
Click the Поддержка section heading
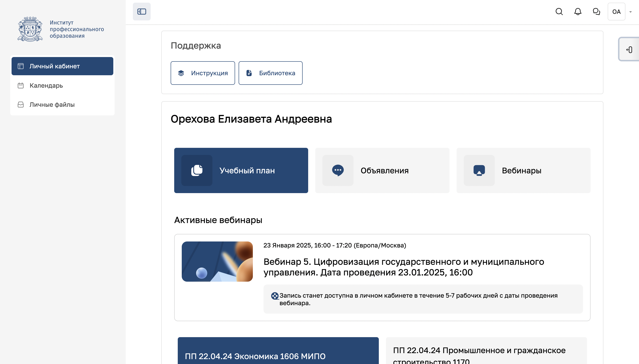point(196,45)
